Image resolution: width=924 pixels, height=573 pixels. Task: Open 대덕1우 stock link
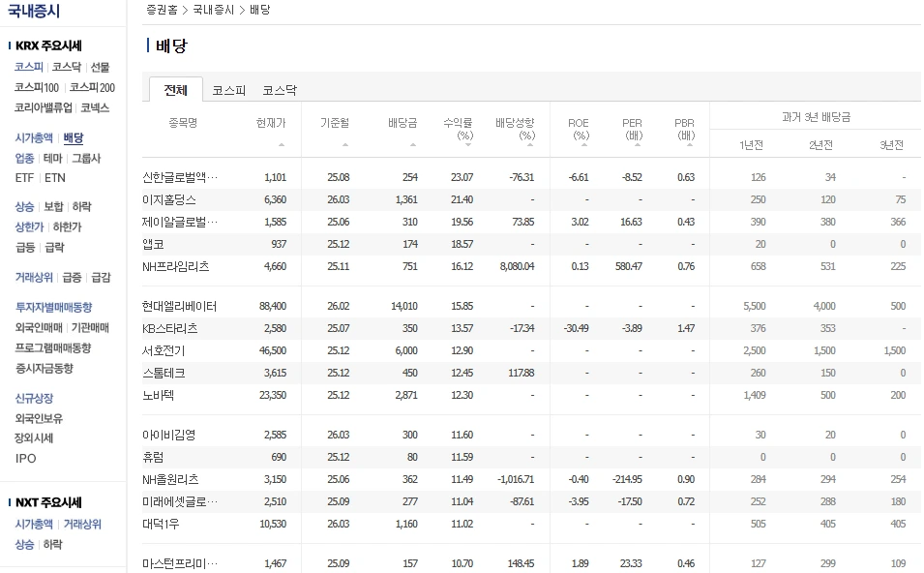pos(161,524)
